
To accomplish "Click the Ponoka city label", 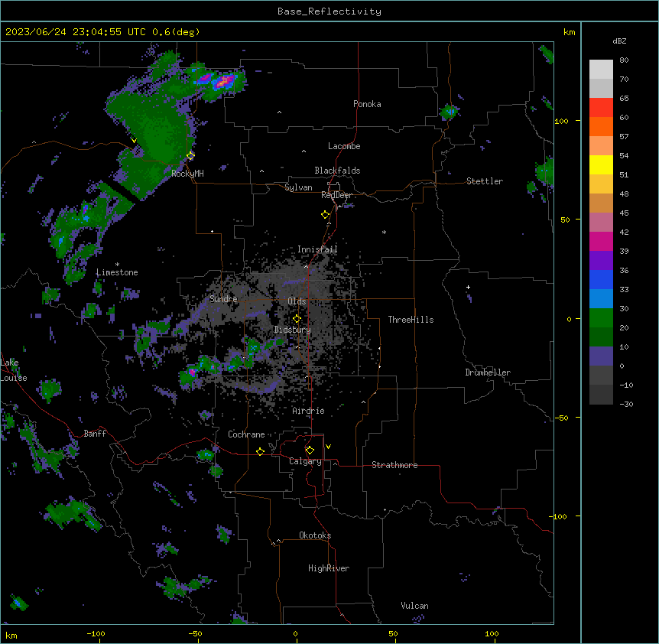I will [367, 104].
